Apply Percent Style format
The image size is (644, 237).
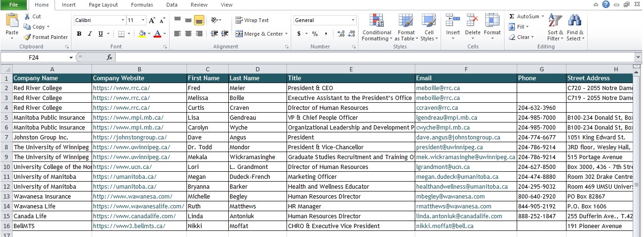pyautogui.click(x=315, y=34)
